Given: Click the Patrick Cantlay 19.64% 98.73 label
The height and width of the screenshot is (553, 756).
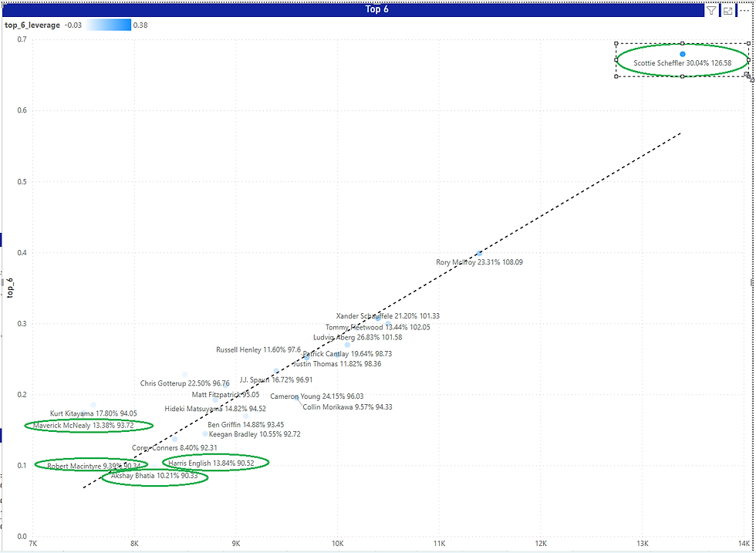Looking at the screenshot, I should [x=347, y=354].
